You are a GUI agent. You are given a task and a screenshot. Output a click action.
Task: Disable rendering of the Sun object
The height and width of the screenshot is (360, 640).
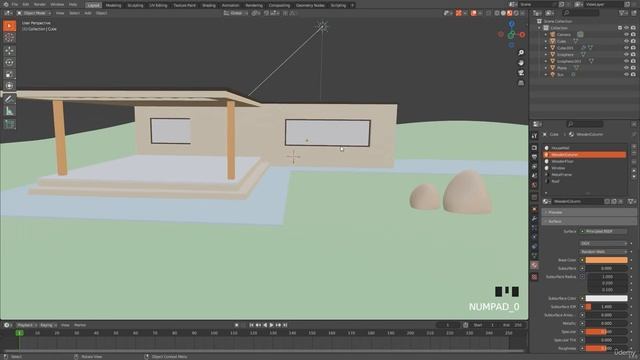[633, 74]
